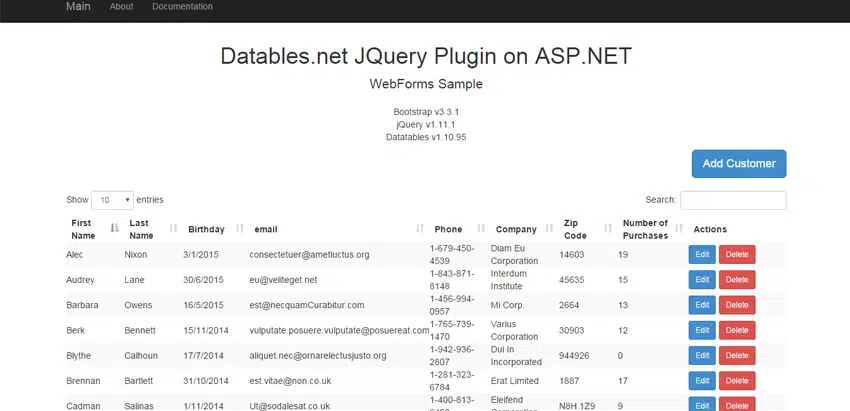Screen dimensions: 850x411
Task: Focus the Search input field
Action: pos(733,200)
